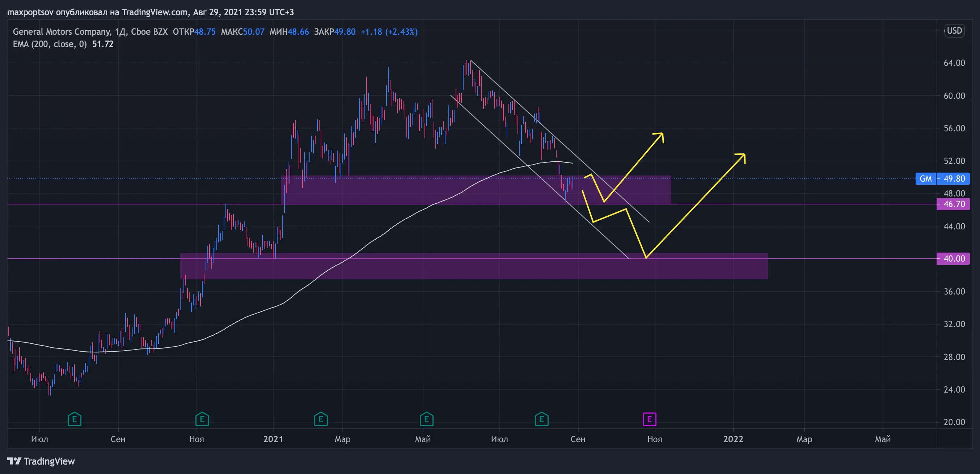The image size is (980, 474).
Task: Click the EMA (200, close, 0) indicator legend
Action: tap(50, 44)
